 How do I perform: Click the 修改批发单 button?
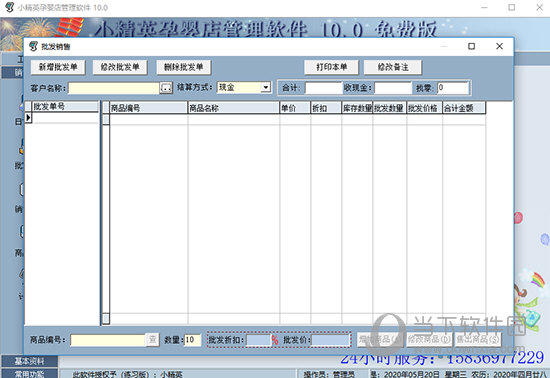tap(120, 67)
